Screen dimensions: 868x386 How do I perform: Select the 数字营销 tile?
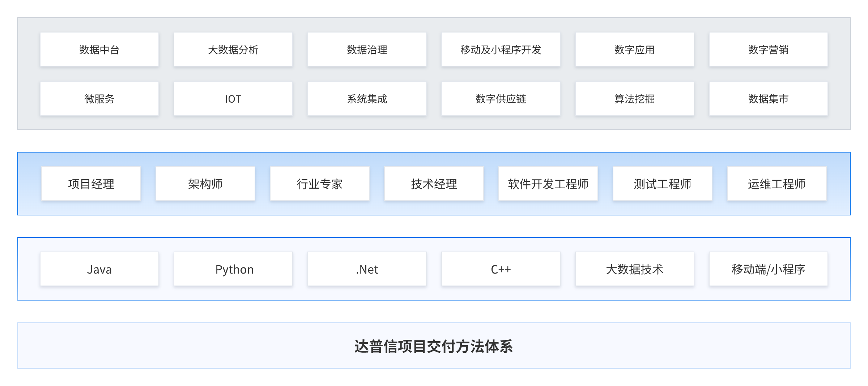click(x=769, y=50)
